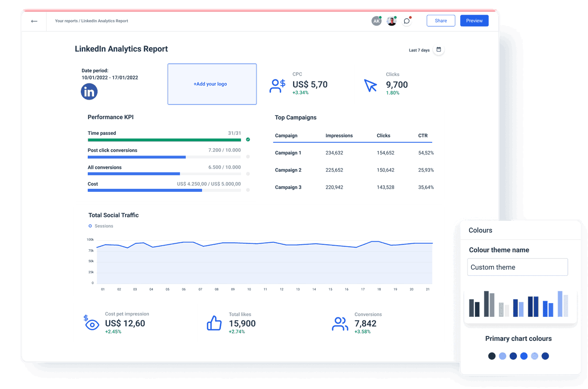Screen dimensions: 588x389
Task: Toggle the Sessions legend on the traffic chart
Action: [x=101, y=226]
